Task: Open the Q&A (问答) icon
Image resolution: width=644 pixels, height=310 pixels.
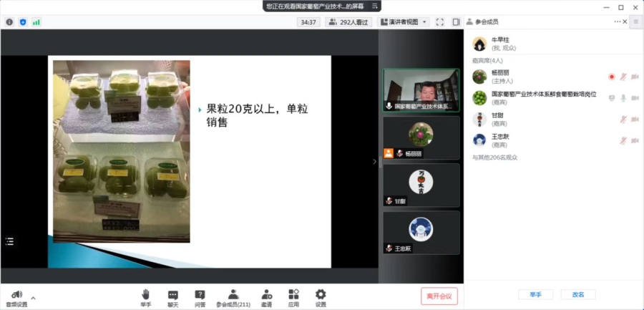Action: click(200, 294)
